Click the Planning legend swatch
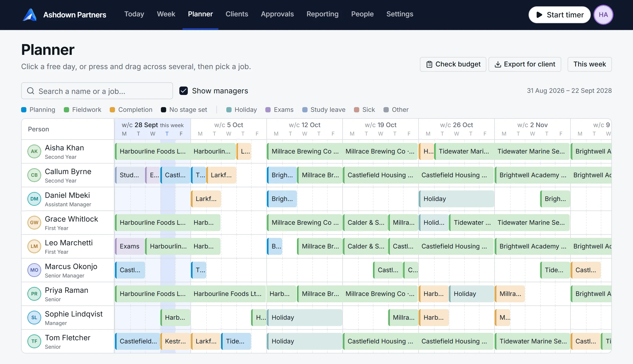This screenshot has height=364, width=633. point(24,110)
